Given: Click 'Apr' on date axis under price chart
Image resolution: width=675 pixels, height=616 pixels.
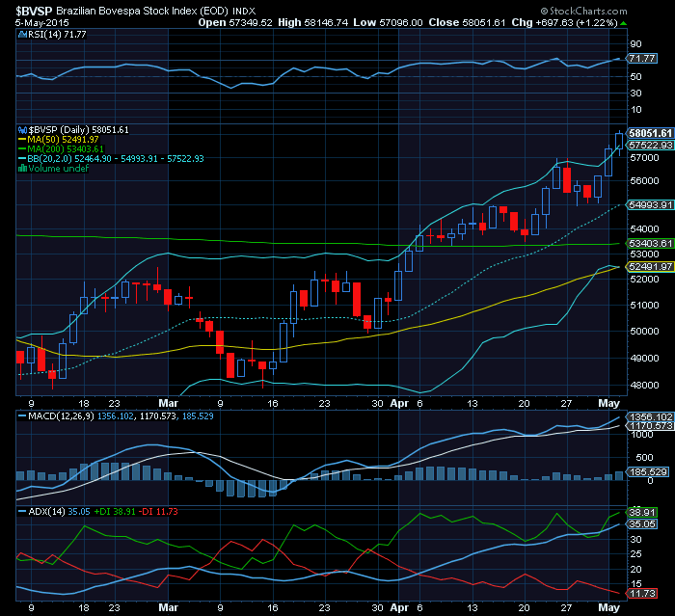Looking at the screenshot, I should [x=399, y=403].
